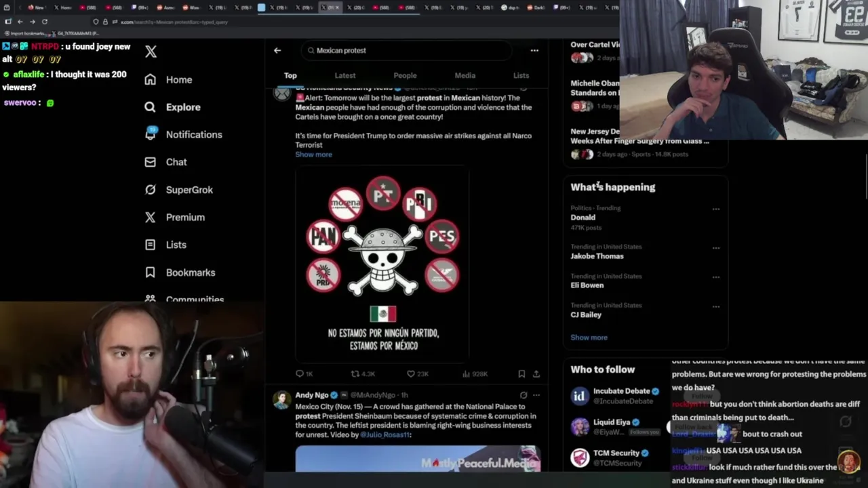Open Notifications in the X sidebar
The image size is (868, 488).
click(x=194, y=135)
